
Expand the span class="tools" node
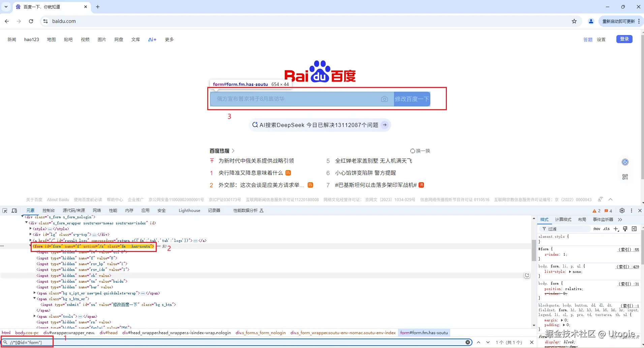(35, 316)
